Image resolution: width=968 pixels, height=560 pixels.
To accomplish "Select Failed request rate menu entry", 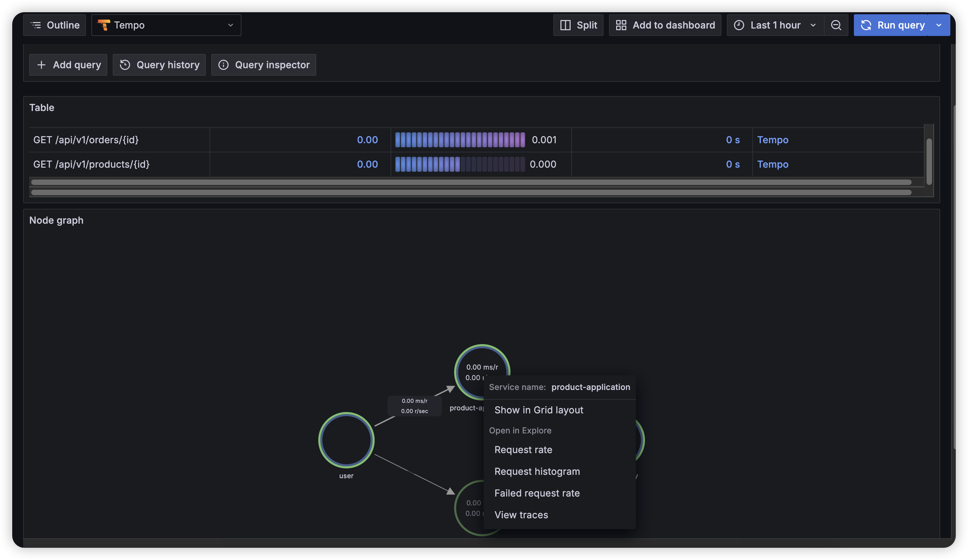I will pos(537,493).
